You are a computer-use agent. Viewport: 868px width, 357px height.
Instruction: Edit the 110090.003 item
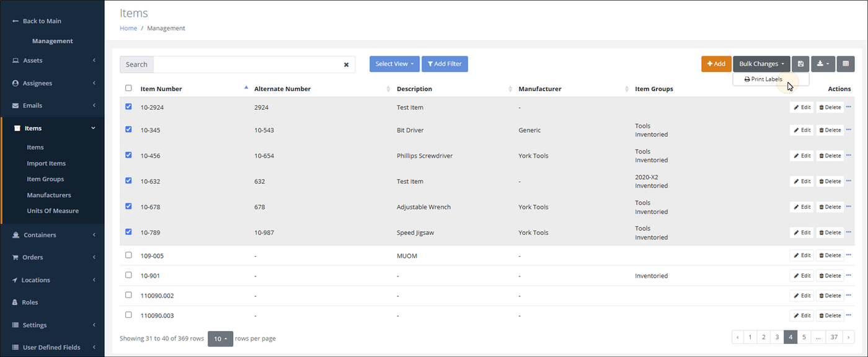click(x=802, y=315)
